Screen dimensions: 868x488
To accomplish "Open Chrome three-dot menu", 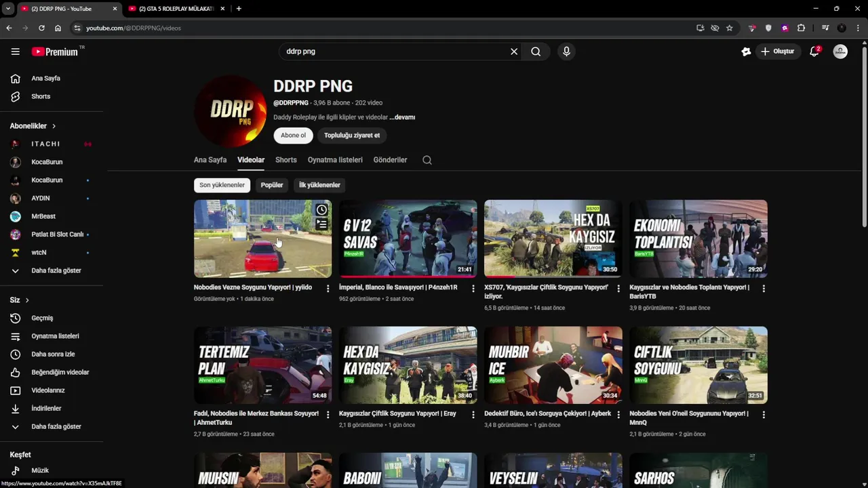I will pos(858,28).
